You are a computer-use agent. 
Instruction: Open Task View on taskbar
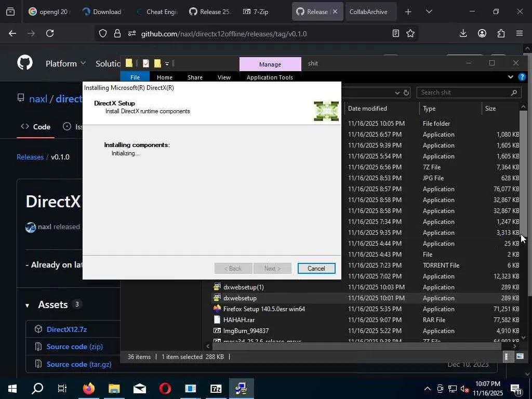62,389
